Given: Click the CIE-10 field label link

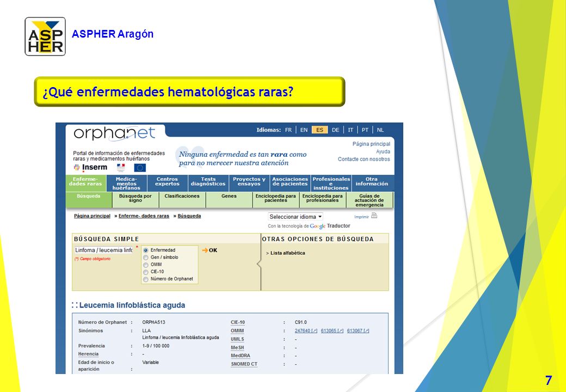Looking at the screenshot, I should [237, 322].
